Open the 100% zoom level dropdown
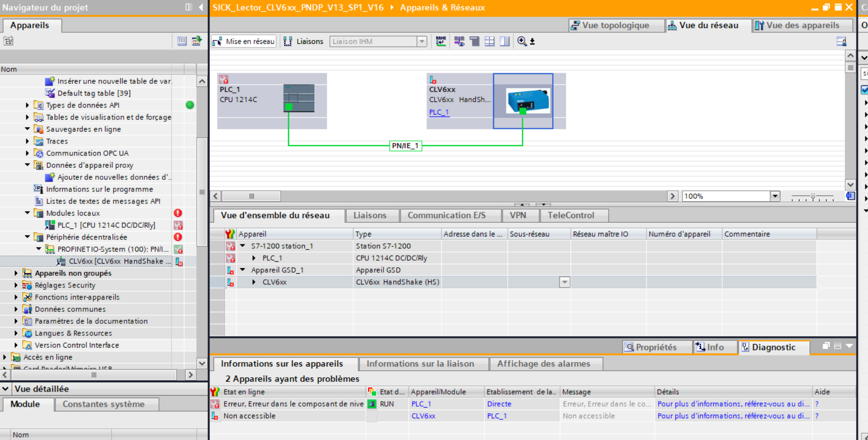 pyautogui.click(x=775, y=196)
